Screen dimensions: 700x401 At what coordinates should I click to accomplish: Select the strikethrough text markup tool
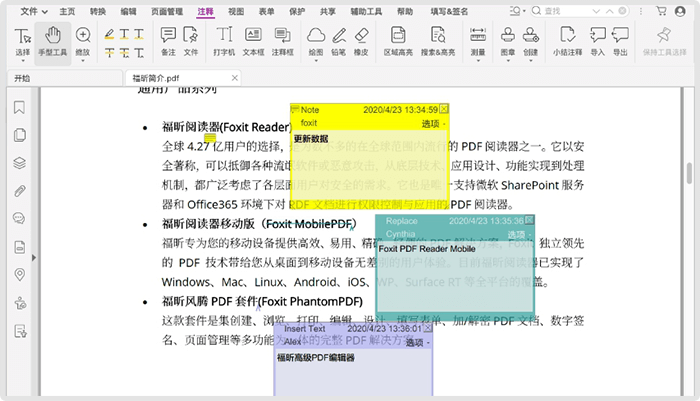(x=109, y=53)
